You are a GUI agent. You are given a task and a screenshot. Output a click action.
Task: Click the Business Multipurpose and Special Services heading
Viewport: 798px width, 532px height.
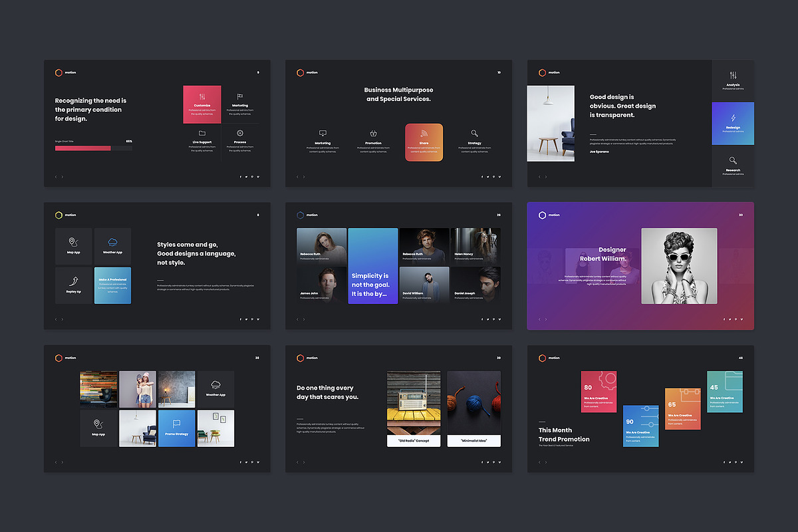pos(398,94)
